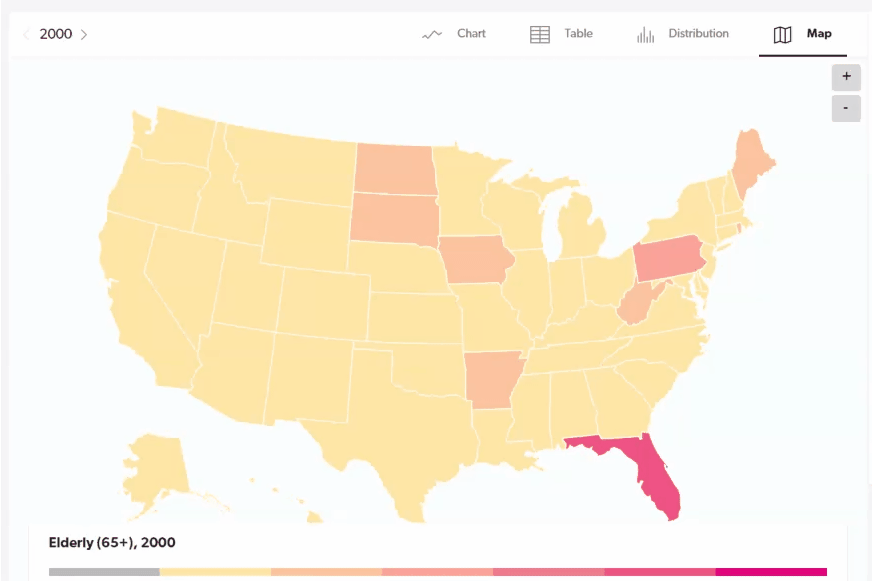Click Pennsylvania on the map
This screenshot has width=872, height=581.
tap(667, 259)
